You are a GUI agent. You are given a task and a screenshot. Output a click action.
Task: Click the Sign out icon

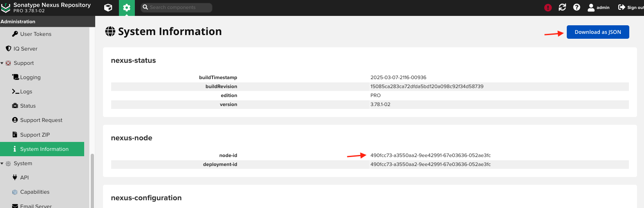pyautogui.click(x=622, y=7)
